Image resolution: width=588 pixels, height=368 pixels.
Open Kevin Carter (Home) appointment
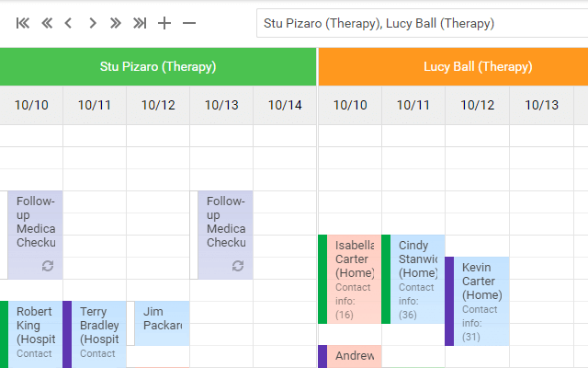coord(480,301)
